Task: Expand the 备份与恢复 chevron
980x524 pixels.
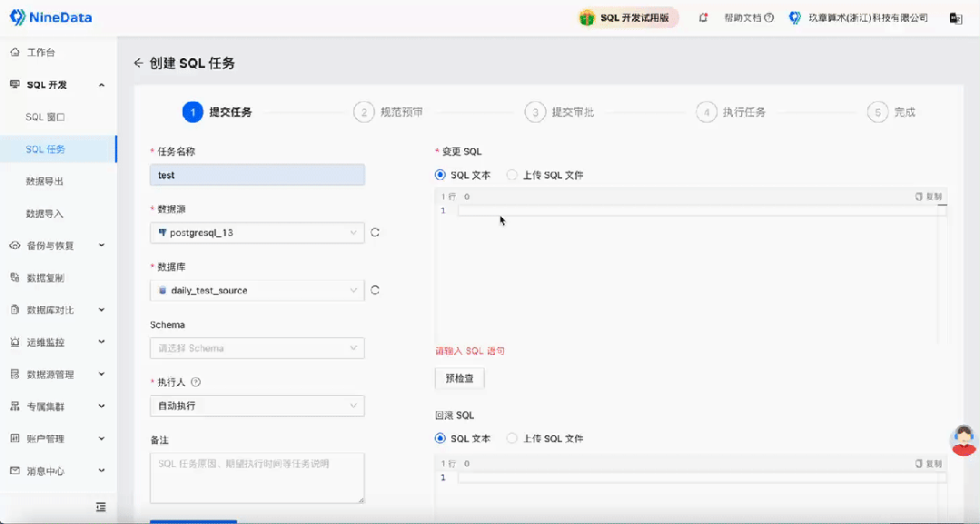Action: (101, 245)
